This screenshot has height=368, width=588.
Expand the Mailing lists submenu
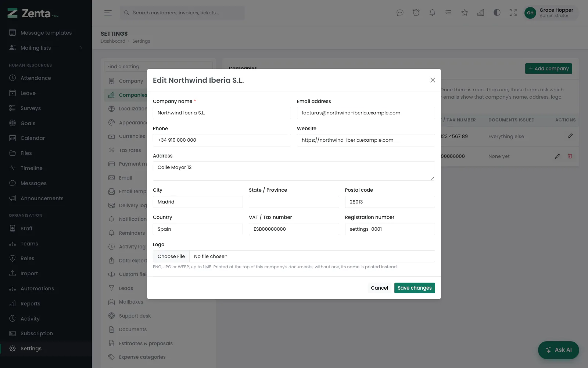[46, 48]
